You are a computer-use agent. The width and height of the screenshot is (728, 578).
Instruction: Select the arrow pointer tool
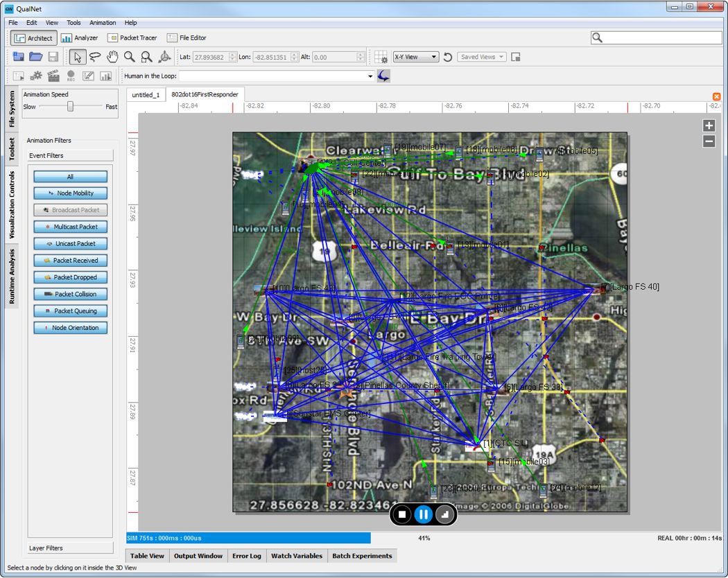point(78,57)
